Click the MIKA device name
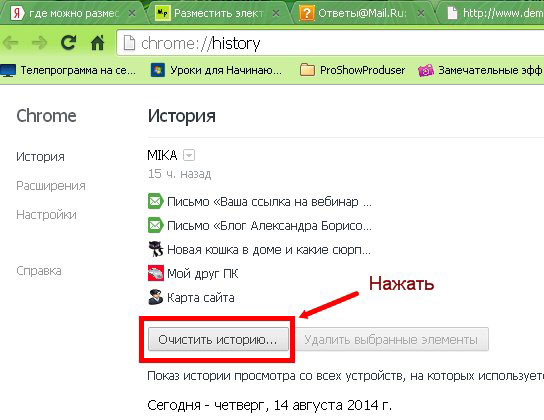The image size is (544, 420). 162,155
